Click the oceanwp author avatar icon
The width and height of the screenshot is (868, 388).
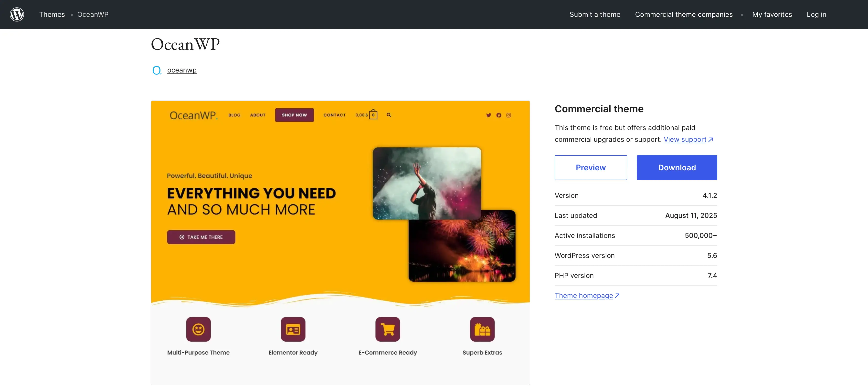point(157,70)
